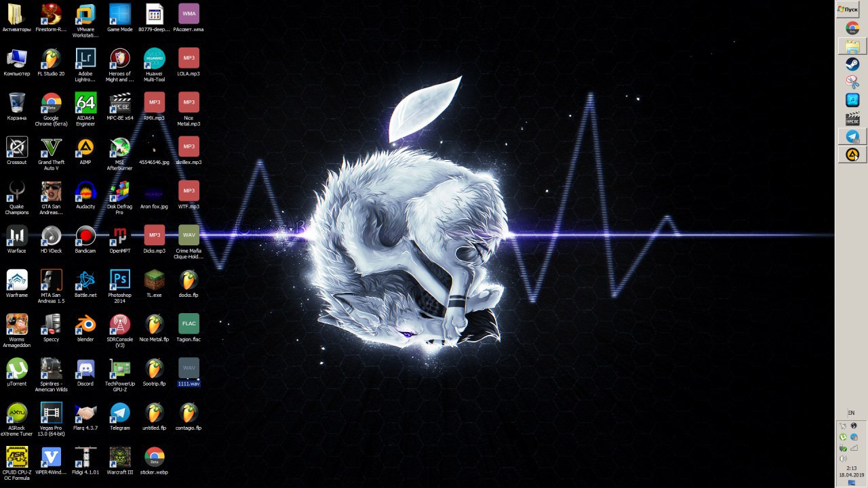Viewport: 868px width, 488px height.
Task: Select PAccвет.wma audio file
Action: point(189,18)
